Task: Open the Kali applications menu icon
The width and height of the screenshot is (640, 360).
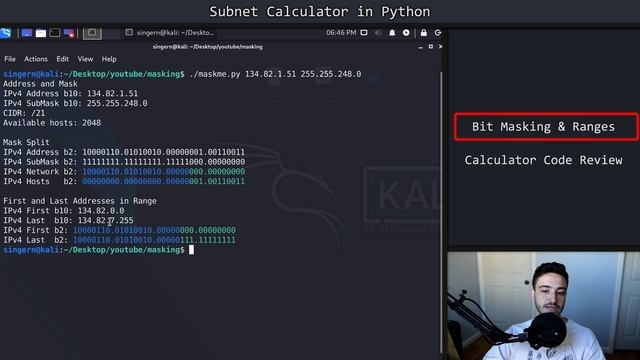Action: [6, 33]
